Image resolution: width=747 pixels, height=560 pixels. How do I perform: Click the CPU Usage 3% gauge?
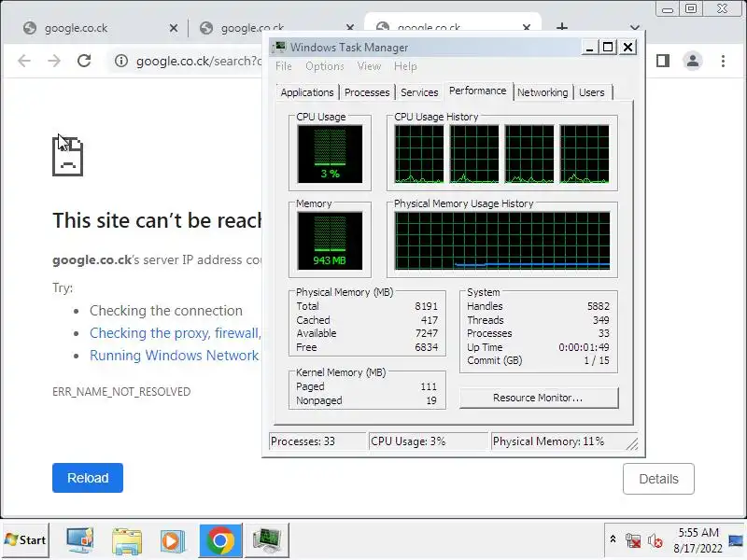tap(330, 154)
